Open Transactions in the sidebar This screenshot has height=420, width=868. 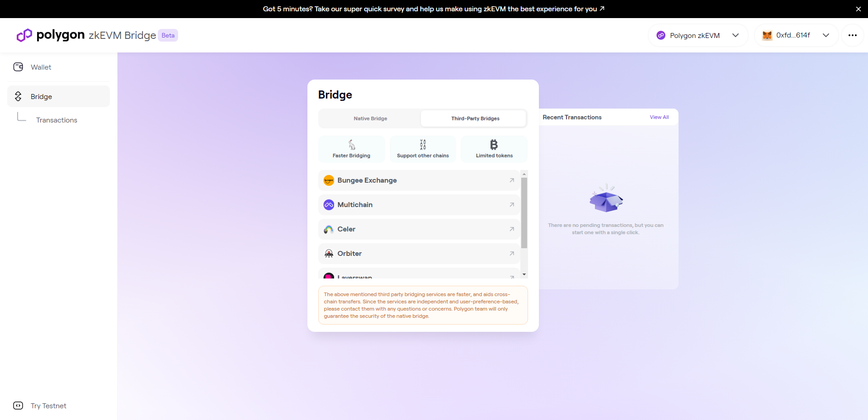coord(57,120)
